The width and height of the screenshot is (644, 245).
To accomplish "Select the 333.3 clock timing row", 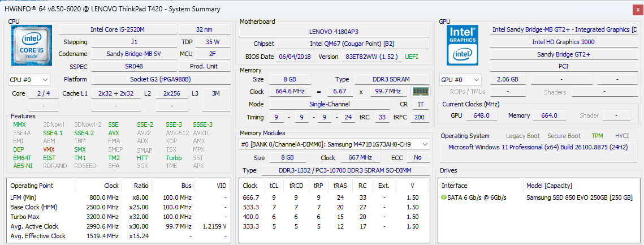I will [334, 226].
